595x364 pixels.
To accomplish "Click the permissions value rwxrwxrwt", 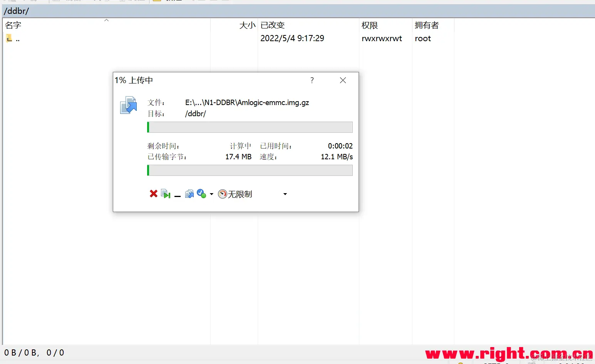I will point(382,38).
